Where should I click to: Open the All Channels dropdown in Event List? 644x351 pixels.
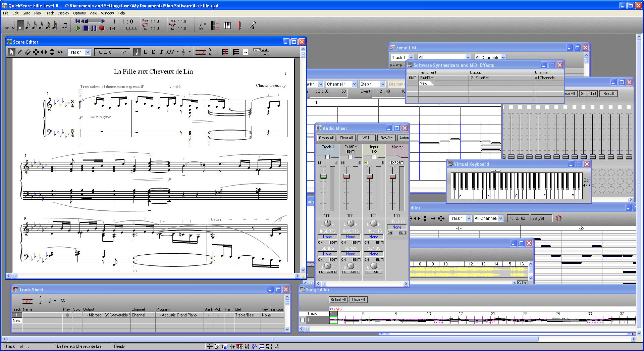[490, 57]
